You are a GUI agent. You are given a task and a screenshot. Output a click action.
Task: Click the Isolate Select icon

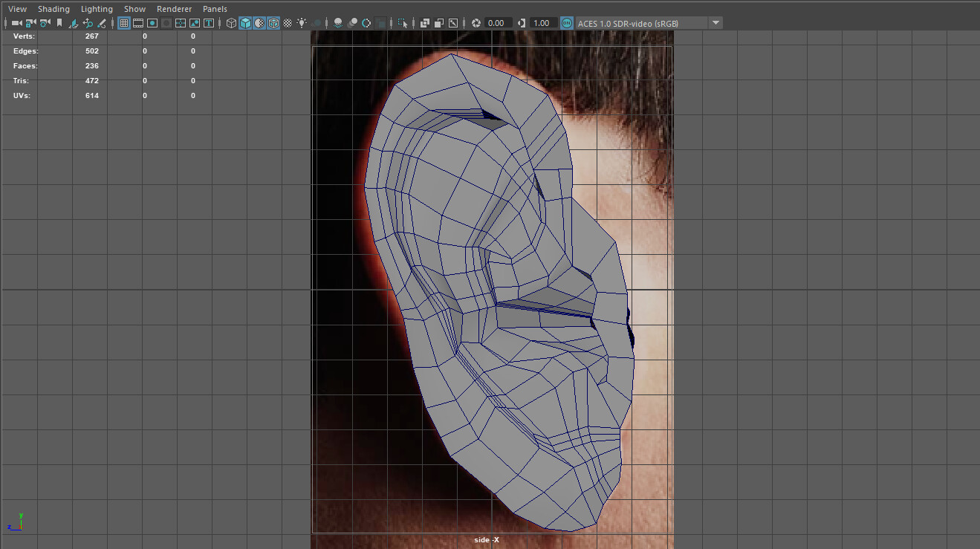pyautogui.click(x=403, y=23)
